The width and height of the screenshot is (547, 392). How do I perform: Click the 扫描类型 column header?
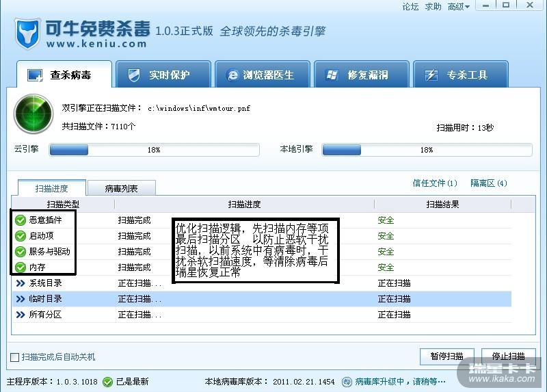[63, 204]
